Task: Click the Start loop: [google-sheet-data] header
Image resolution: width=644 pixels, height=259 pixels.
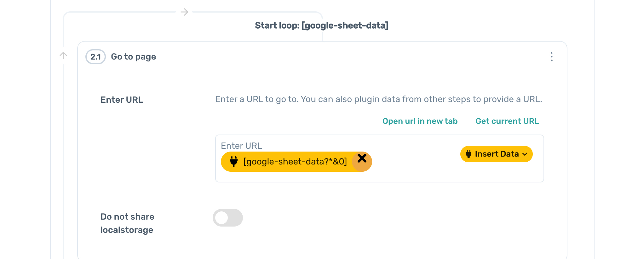Action: coord(321,26)
